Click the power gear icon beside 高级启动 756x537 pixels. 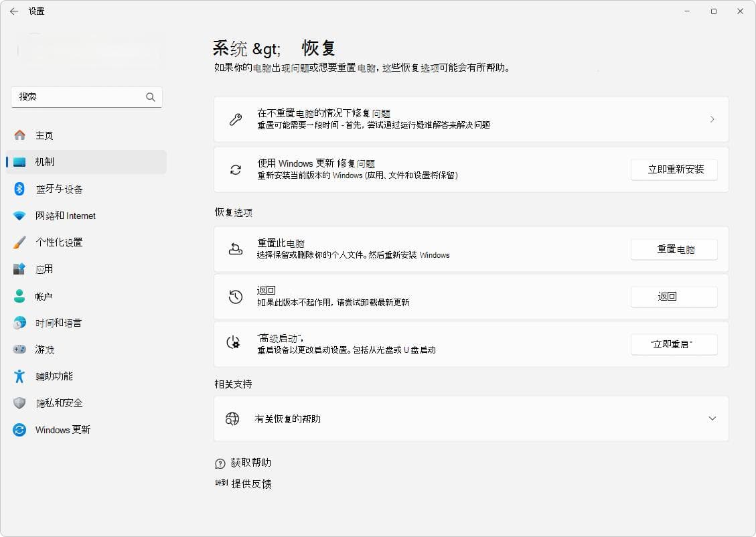[x=234, y=343]
